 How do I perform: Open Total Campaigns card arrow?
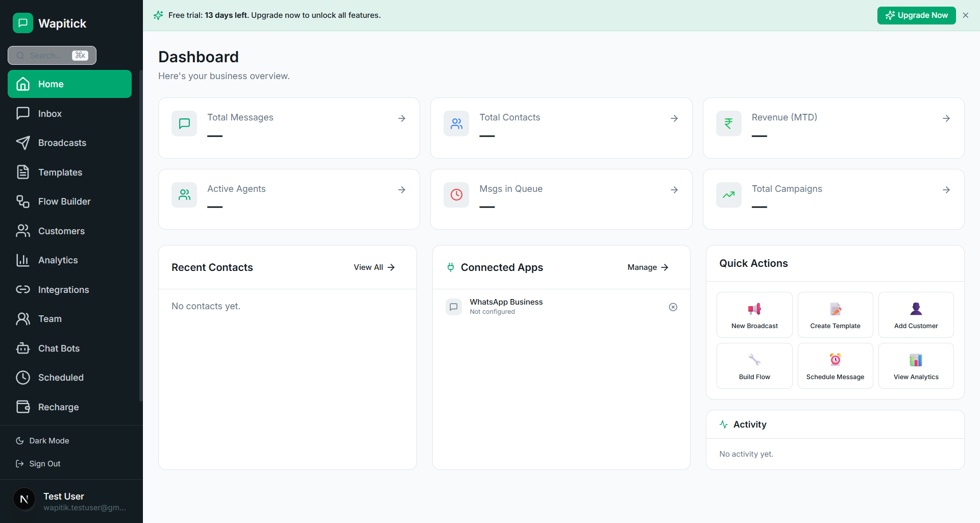946,190
